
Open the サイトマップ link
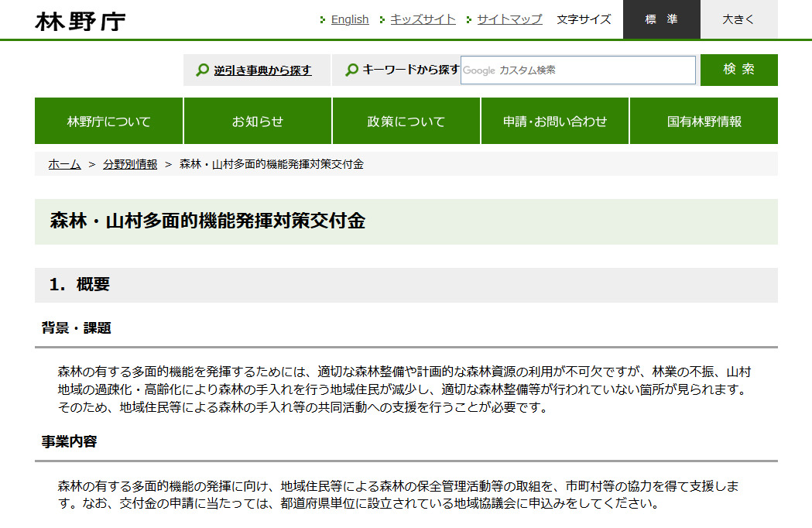[x=509, y=19]
